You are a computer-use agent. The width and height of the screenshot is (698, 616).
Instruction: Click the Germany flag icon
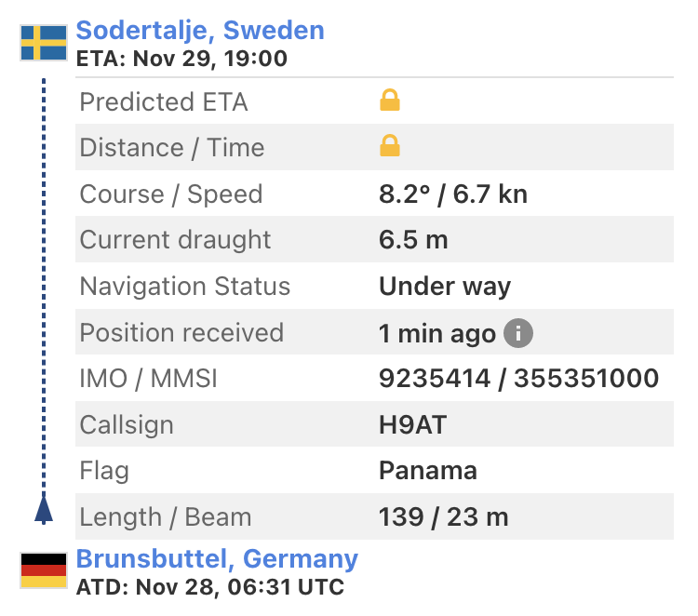(x=44, y=569)
